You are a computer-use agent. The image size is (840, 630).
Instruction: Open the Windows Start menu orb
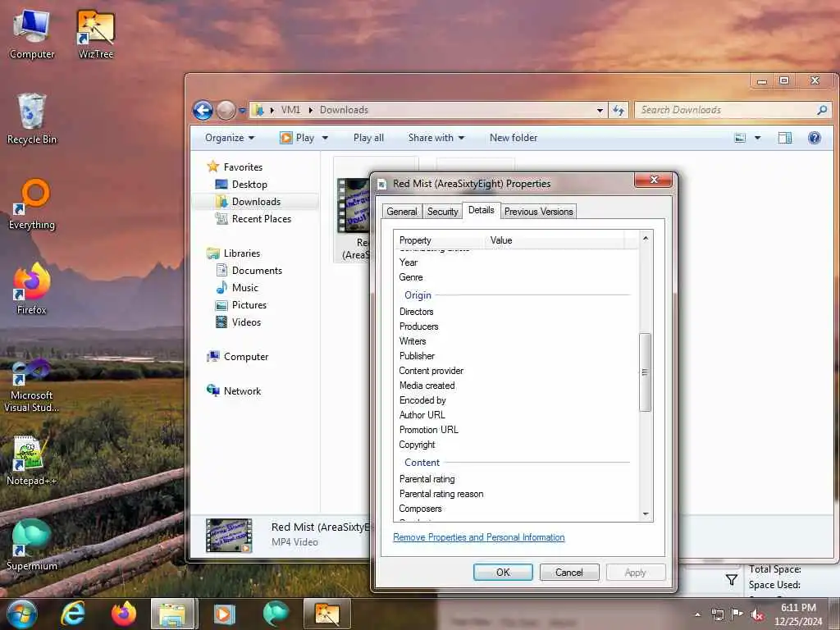coord(22,614)
